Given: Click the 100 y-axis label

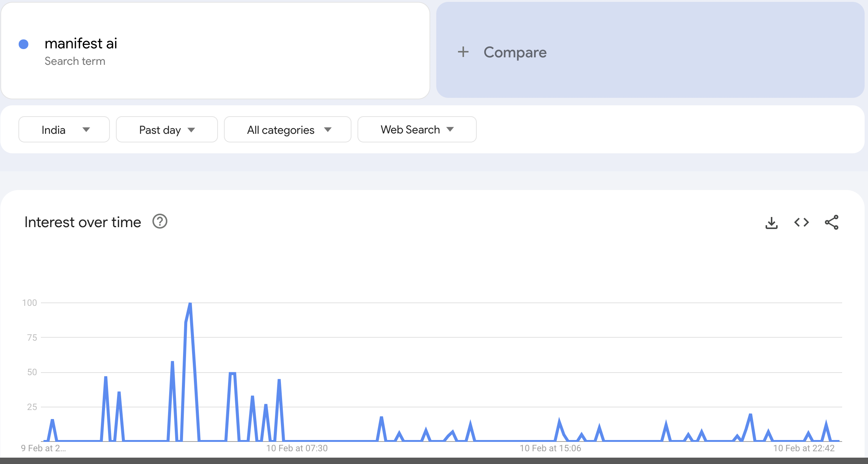Looking at the screenshot, I should pos(30,303).
